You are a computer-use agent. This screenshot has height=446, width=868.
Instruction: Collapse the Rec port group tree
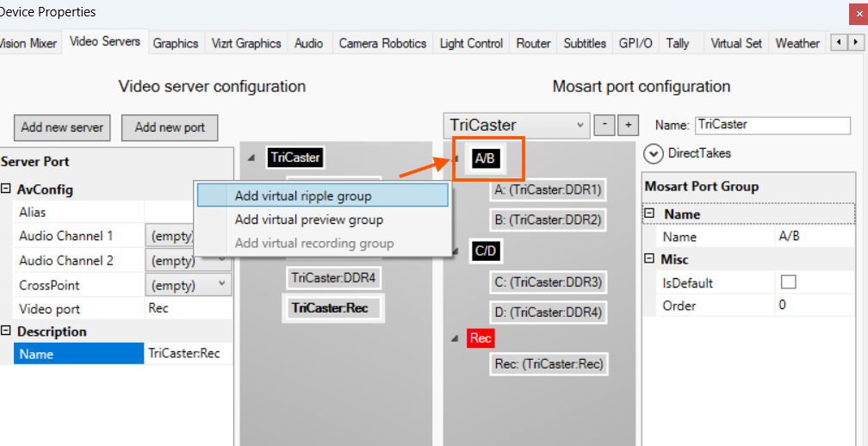point(456,338)
